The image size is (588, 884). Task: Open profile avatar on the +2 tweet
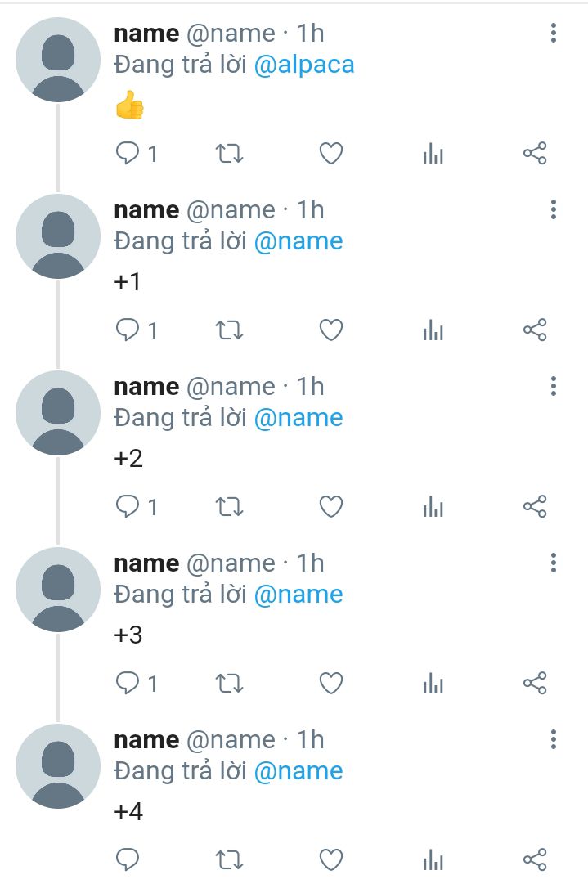(58, 413)
